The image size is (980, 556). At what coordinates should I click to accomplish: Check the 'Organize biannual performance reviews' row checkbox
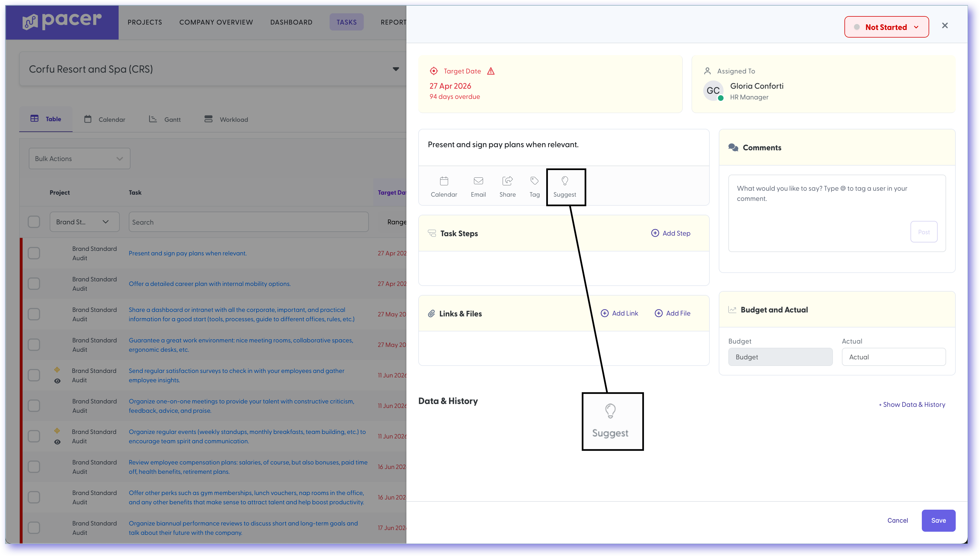34,528
